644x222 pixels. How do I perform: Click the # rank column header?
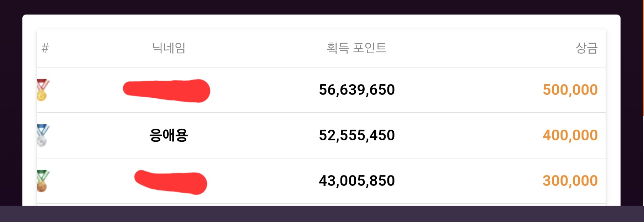pyautogui.click(x=45, y=48)
